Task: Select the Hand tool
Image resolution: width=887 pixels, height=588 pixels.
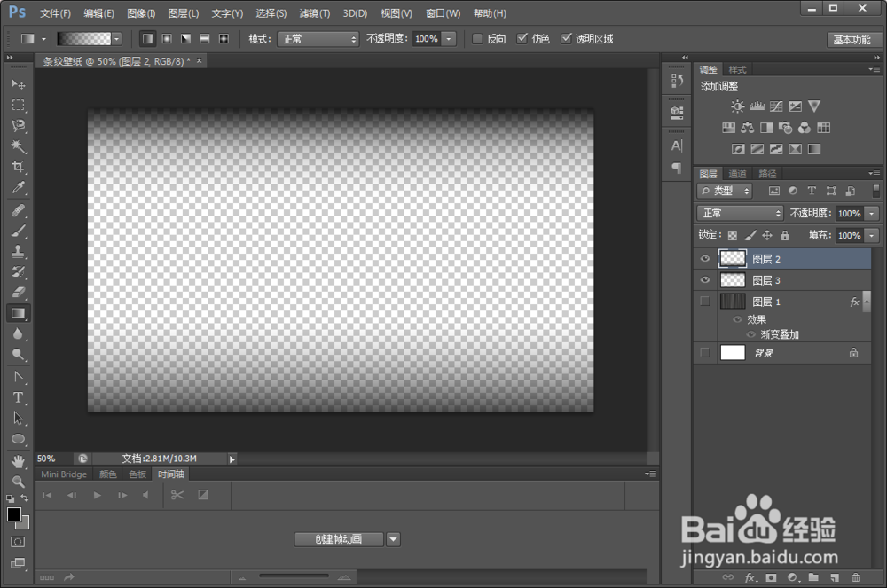Action: [18, 461]
